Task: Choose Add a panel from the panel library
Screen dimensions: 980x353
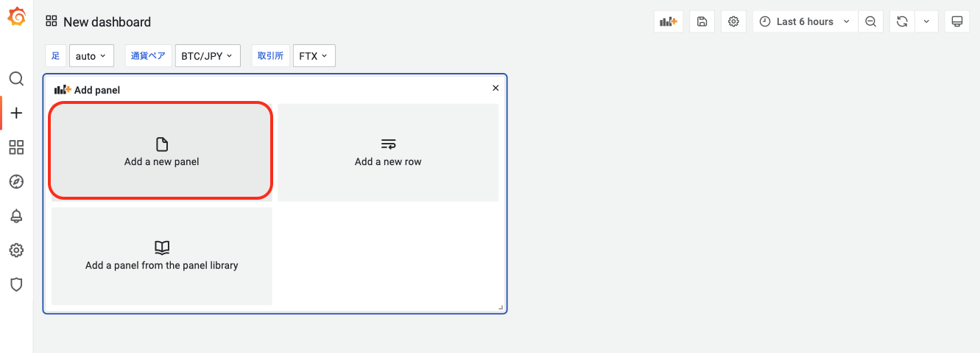Action: click(x=161, y=256)
